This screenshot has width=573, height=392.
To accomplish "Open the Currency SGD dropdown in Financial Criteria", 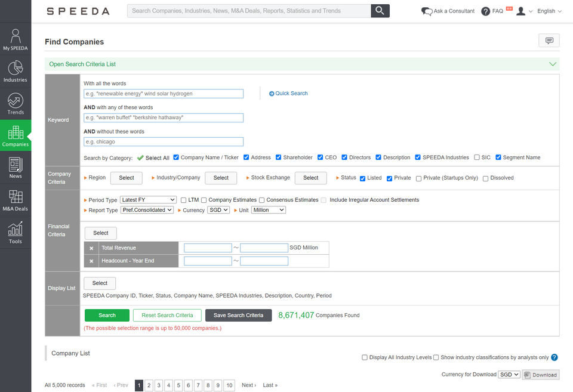I will (218, 210).
